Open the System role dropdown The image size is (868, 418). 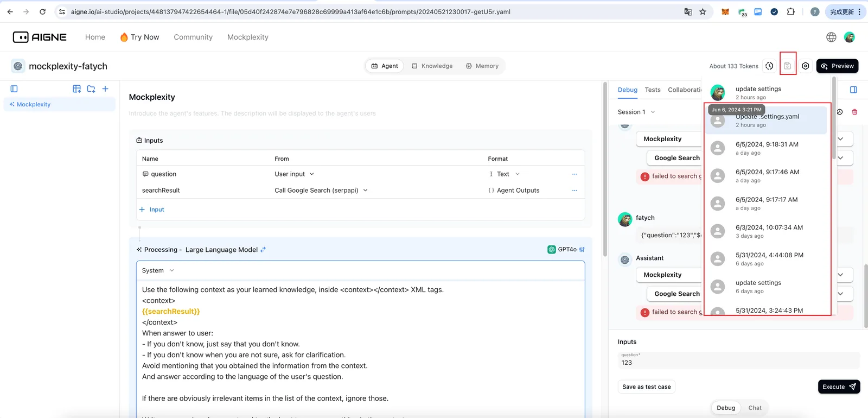tap(158, 270)
